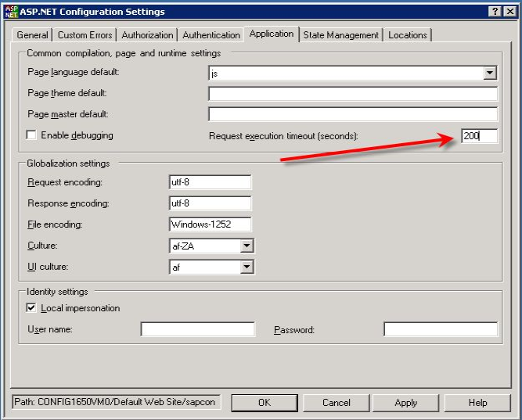Click the Cancel button

337,403
